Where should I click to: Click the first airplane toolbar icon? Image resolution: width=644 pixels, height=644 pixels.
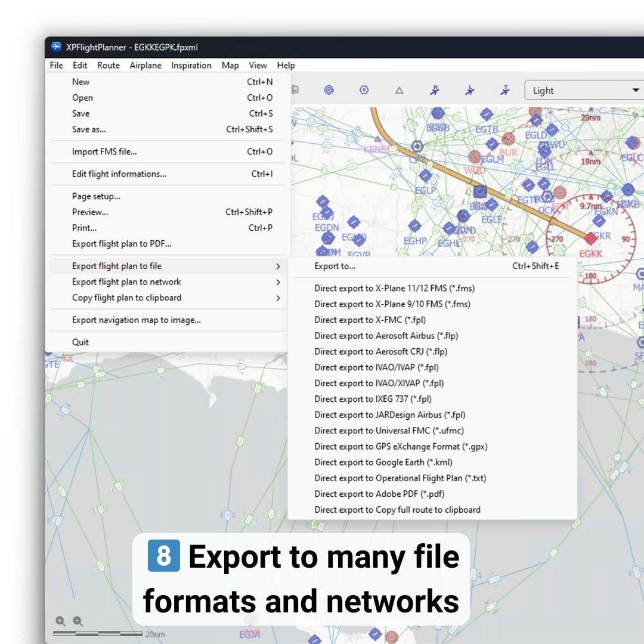435,90
